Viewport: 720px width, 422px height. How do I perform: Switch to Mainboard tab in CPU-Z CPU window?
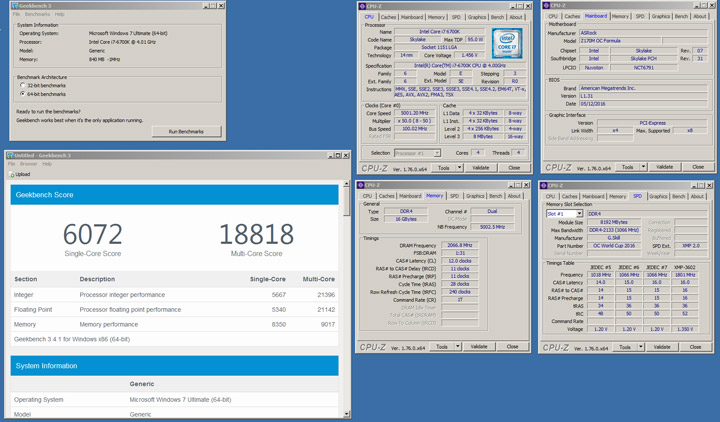[412, 17]
